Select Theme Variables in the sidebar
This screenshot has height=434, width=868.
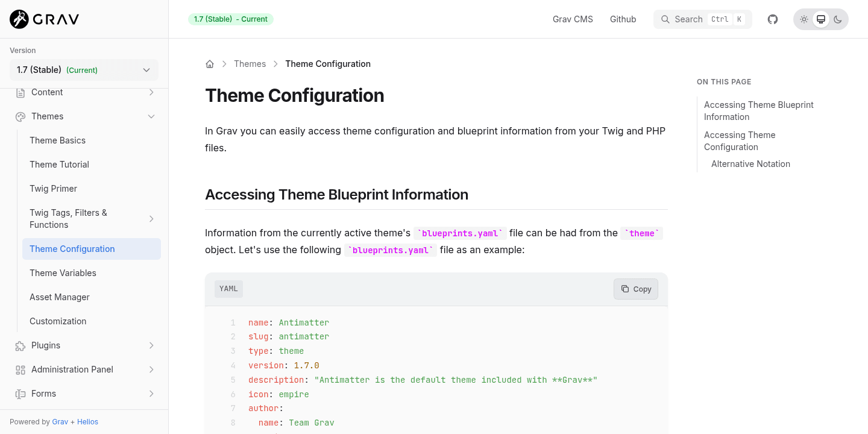63,272
